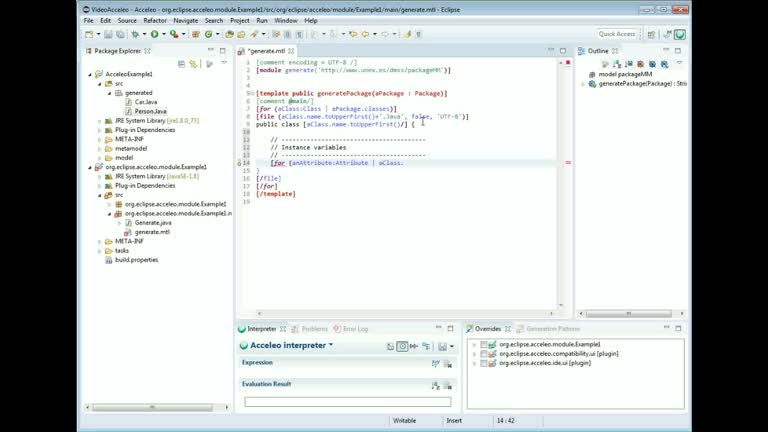Check the org.eclipse.acceleo.compatibility.ui override checkbox
This screenshot has width=768, height=432.
click(x=483, y=354)
